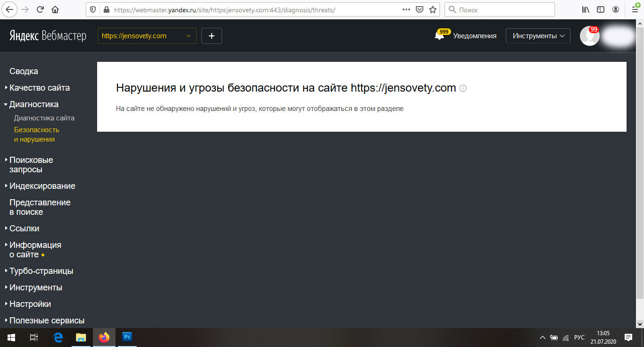Viewport: 644px width, 347px height.
Task: Open Photoshop from the taskbar
Action: tap(127, 338)
